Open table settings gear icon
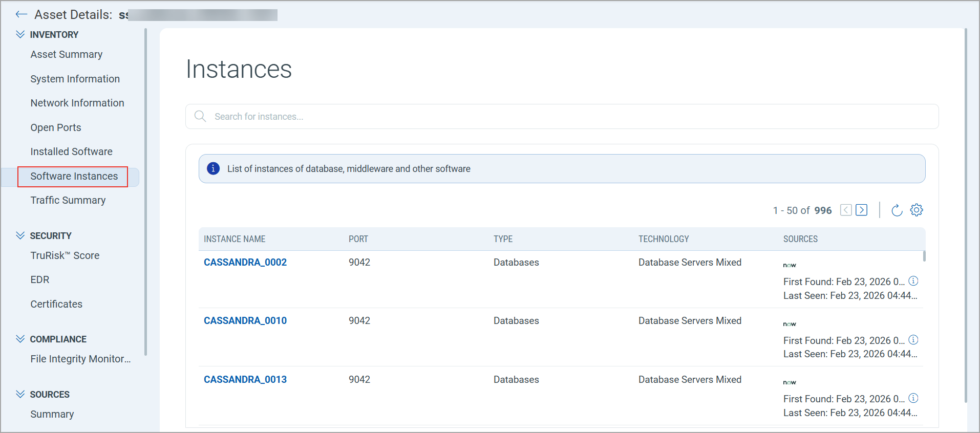 [x=917, y=210]
